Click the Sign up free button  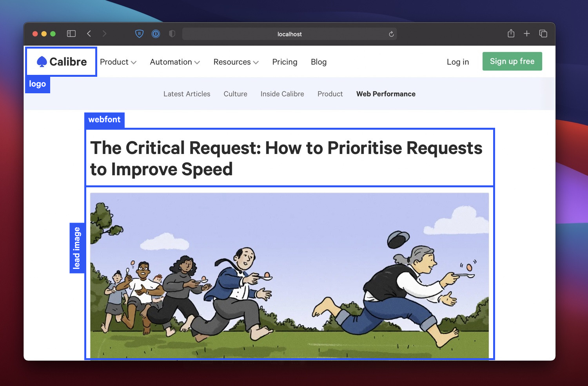point(512,62)
